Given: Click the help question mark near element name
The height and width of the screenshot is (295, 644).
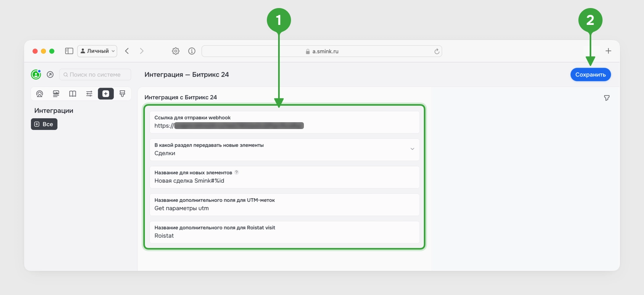Looking at the screenshot, I should [237, 172].
